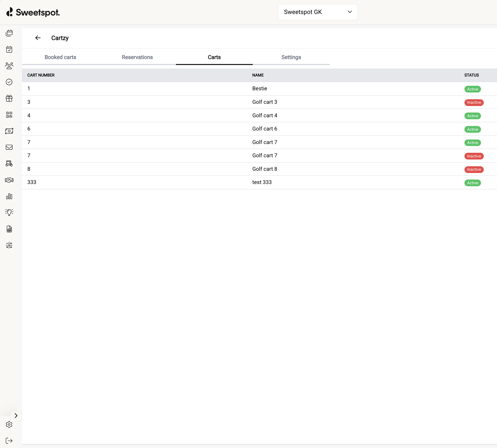497x448 pixels.
Task: Open the players group sidebar icon
Action: 9,66
